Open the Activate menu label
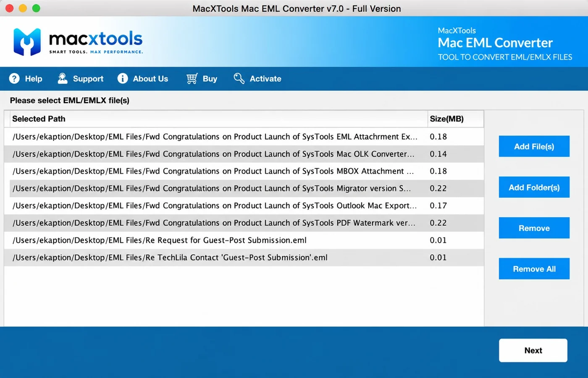 (265, 79)
